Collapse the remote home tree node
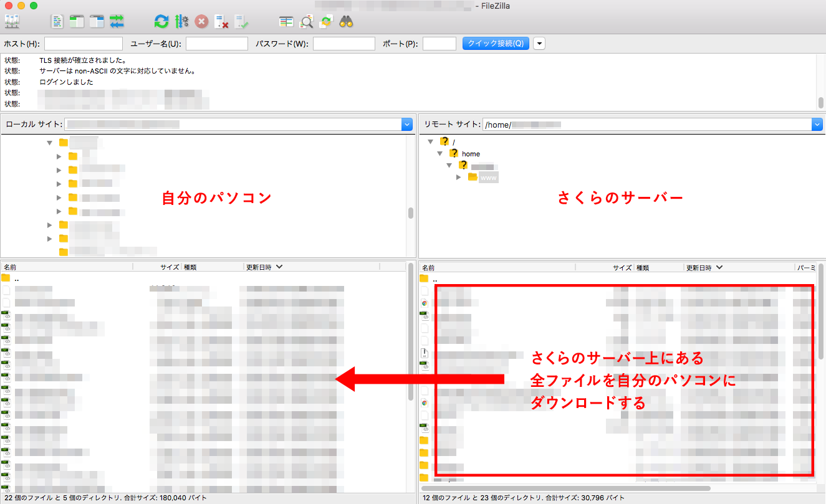Image resolution: width=826 pixels, height=504 pixels. (x=439, y=153)
